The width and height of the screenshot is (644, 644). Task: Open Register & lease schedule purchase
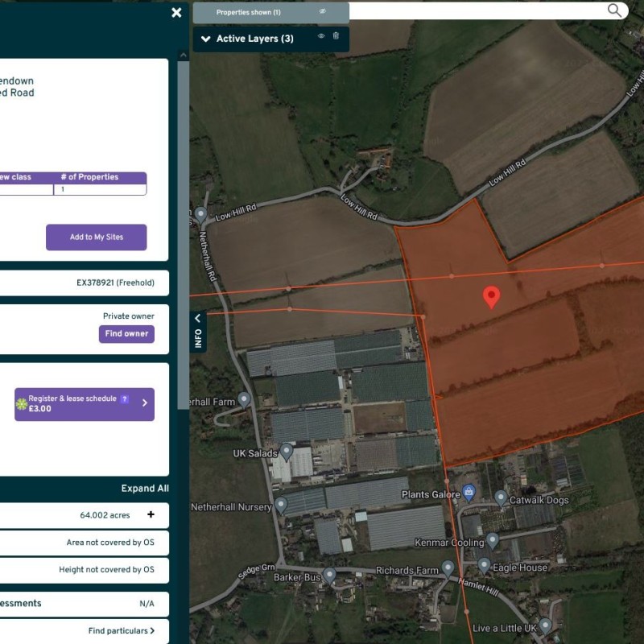(x=84, y=404)
